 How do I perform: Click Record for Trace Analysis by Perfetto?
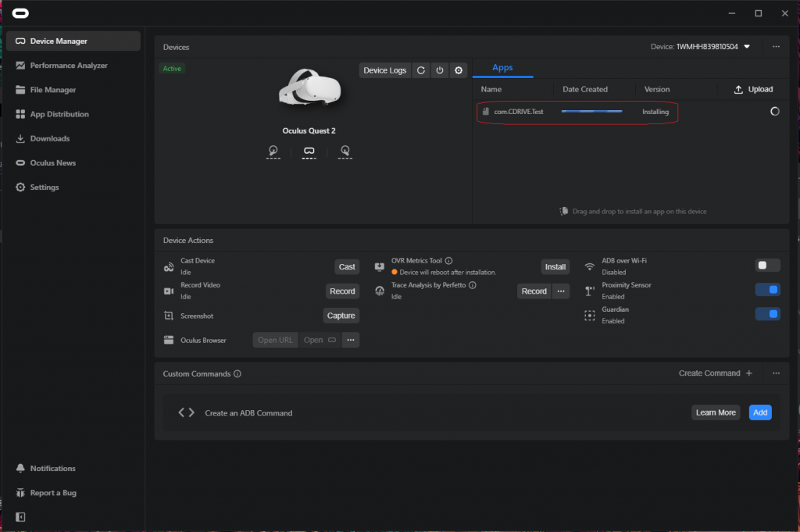tap(534, 291)
